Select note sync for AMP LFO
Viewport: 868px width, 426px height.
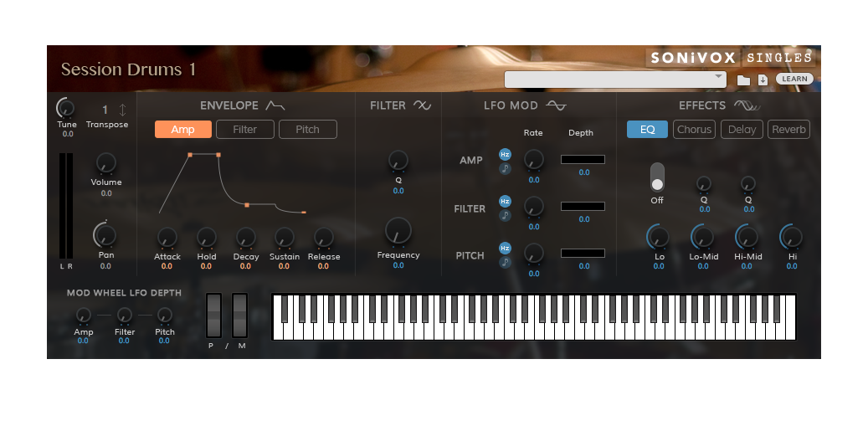coord(505,169)
